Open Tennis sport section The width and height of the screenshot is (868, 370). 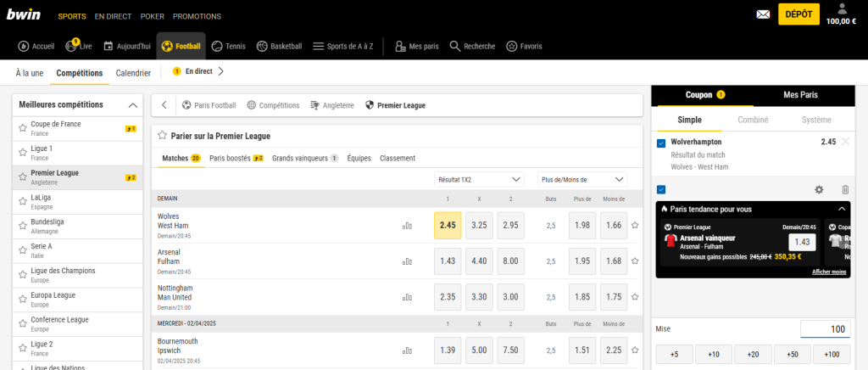228,46
